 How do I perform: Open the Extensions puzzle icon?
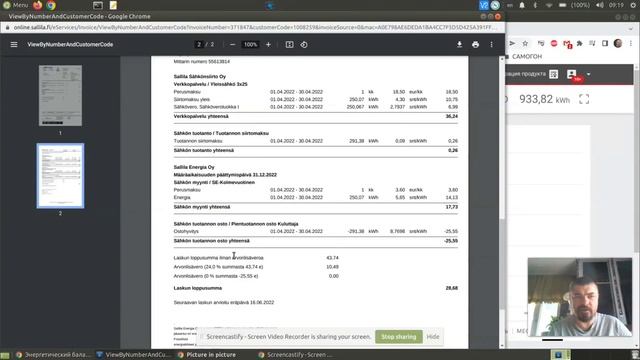pos(579,43)
